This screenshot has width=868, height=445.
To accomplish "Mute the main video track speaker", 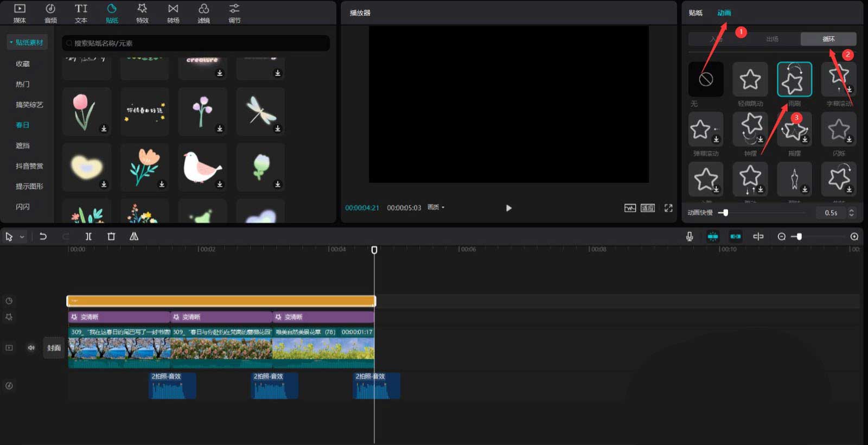I will (31, 348).
